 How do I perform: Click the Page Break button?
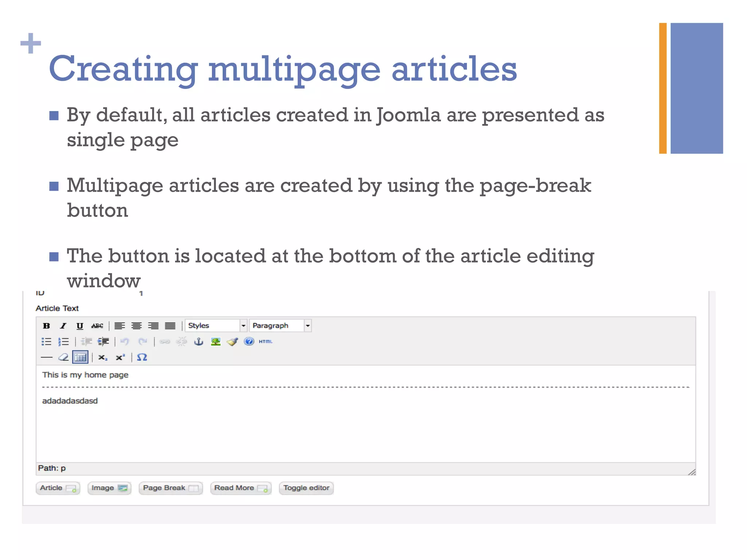click(x=171, y=488)
